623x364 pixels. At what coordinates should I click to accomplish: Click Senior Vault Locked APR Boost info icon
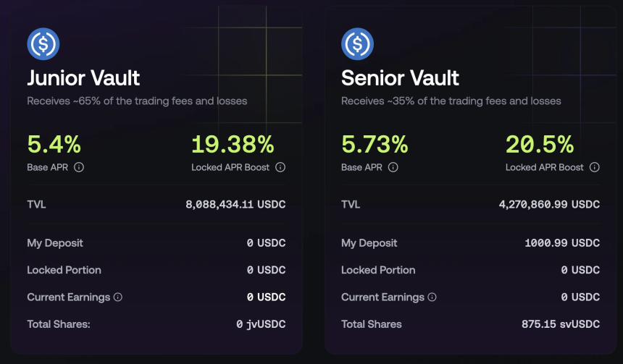[x=595, y=167]
